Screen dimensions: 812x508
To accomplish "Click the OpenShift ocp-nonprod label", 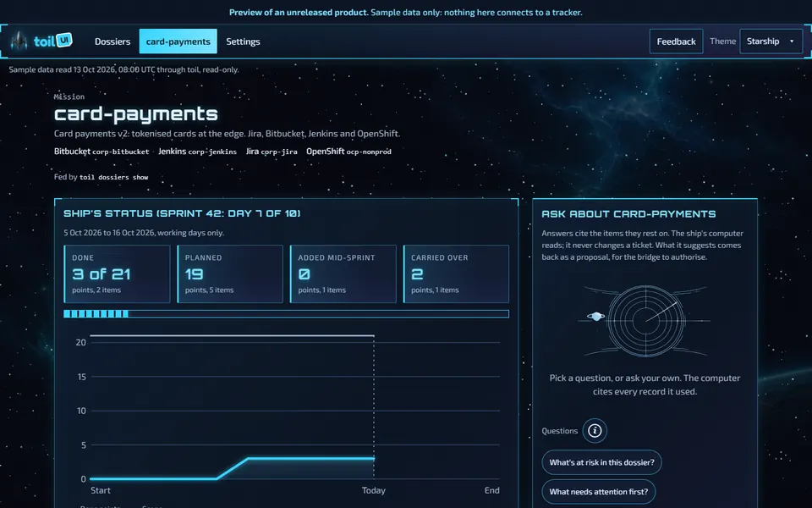I will click(x=348, y=152).
